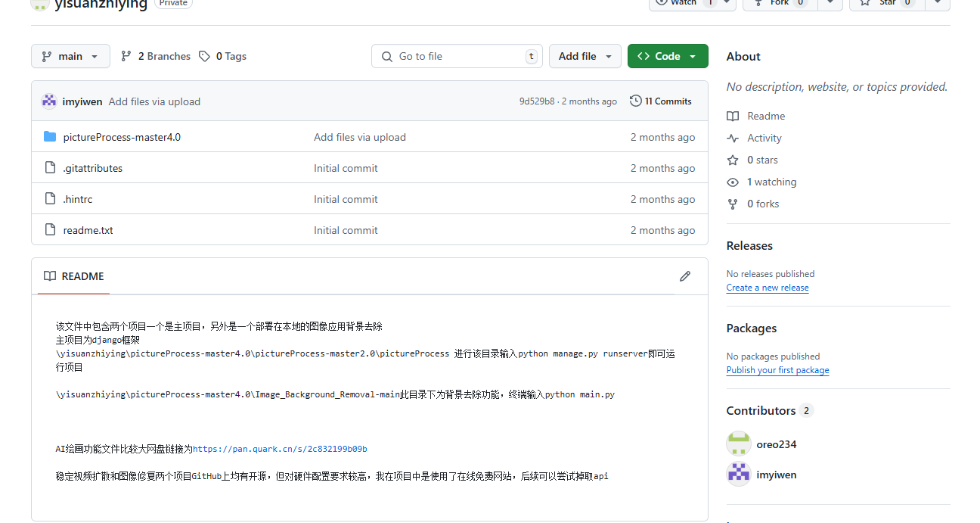Open the Packages heading link
The height and width of the screenshot is (523, 980).
coord(752,328)
